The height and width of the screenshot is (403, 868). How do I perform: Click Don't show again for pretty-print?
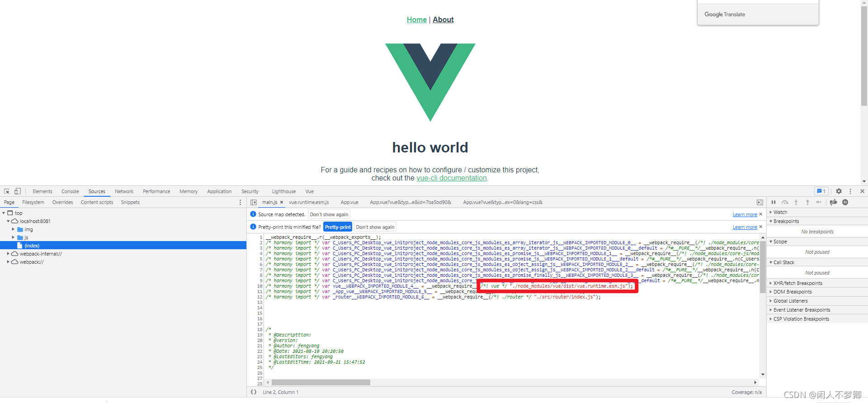pos(375,227)
